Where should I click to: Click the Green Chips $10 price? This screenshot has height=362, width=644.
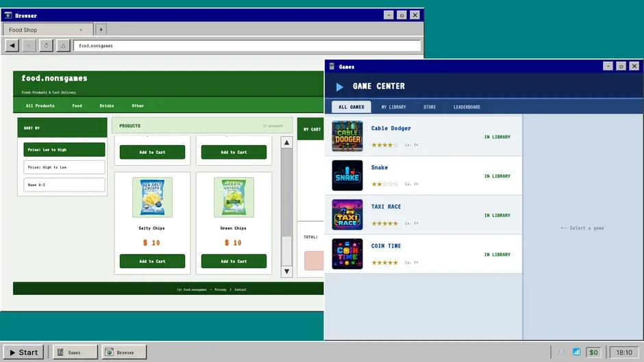point(233,242)
